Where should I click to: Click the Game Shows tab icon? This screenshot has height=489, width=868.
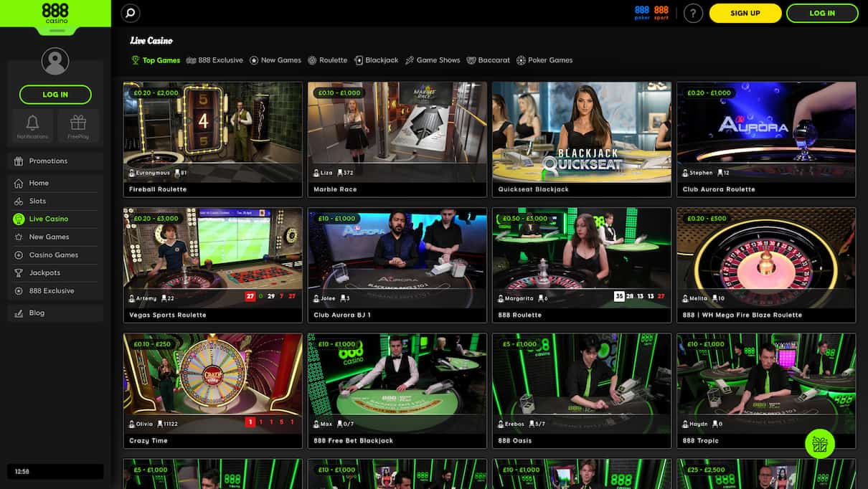(410, 60)
